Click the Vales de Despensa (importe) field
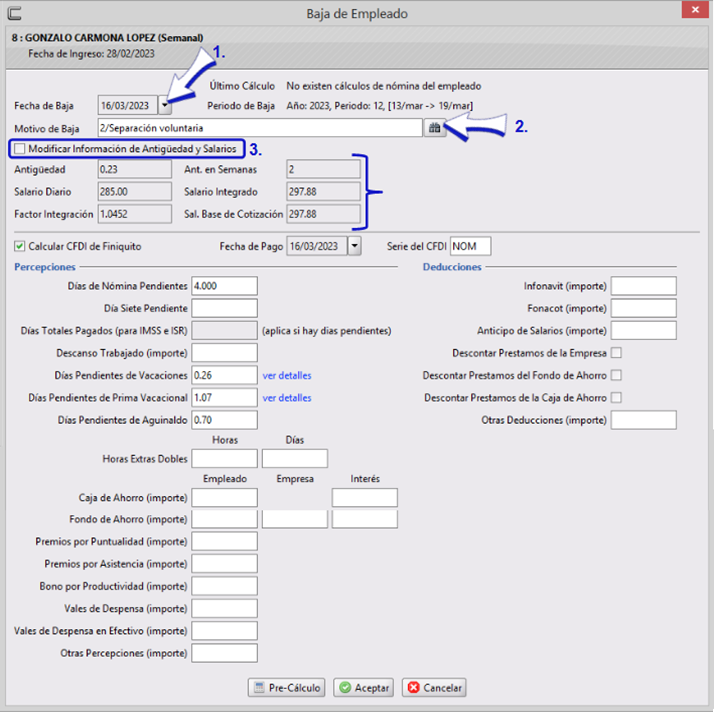The width and height of the screenshot is (714, 712). (x=224, y=608)
